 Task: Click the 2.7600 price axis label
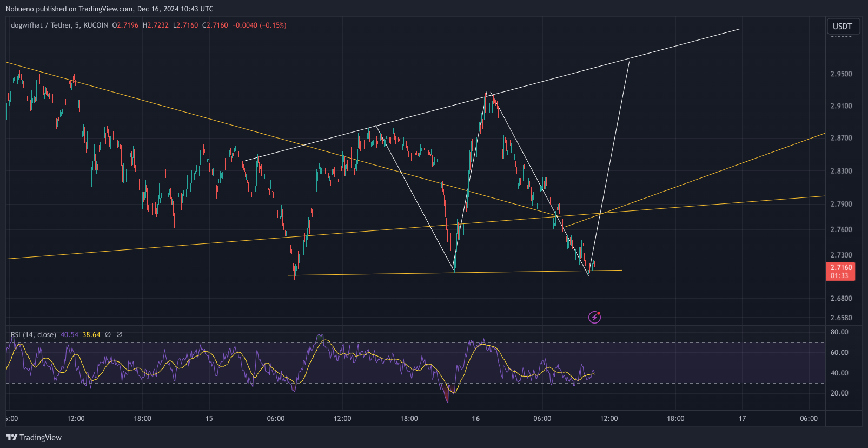tap(841, 229)
